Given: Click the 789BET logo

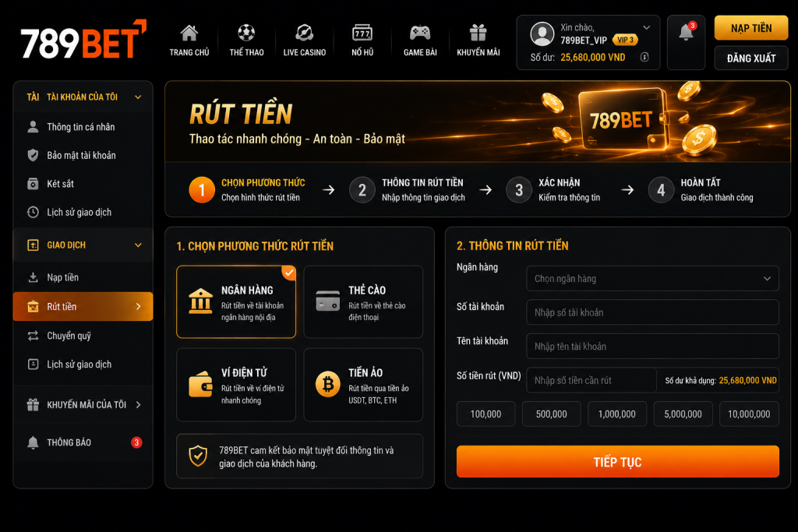Looking at the screenshot, I should click(83, 40).
